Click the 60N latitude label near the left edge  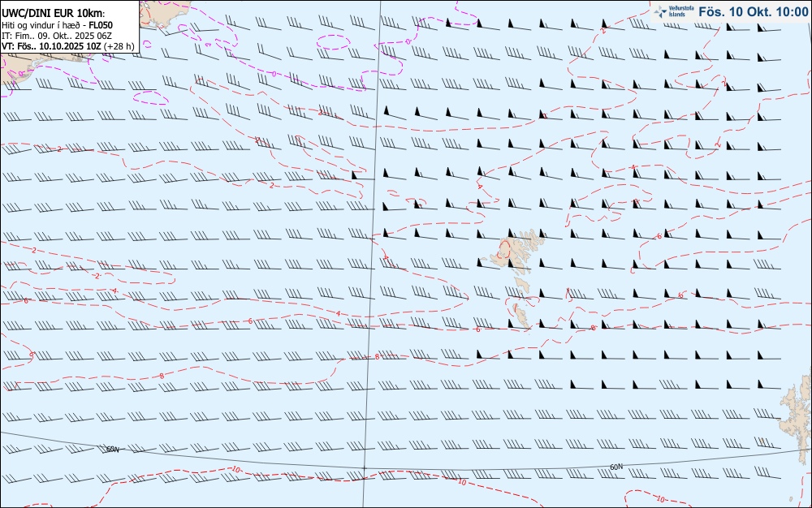tap(112, 449)
